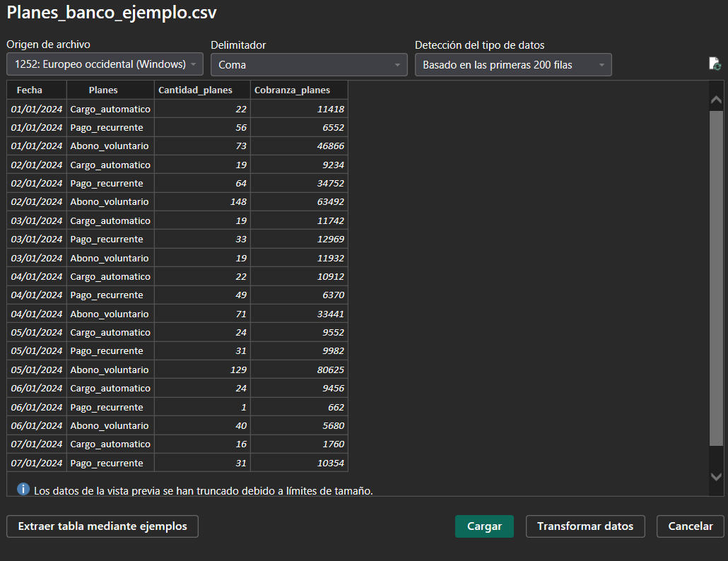Click the last row date 07/01/2024 Pago_recurrente
Viewport: 728px width, 561px height.
(37, 463)
